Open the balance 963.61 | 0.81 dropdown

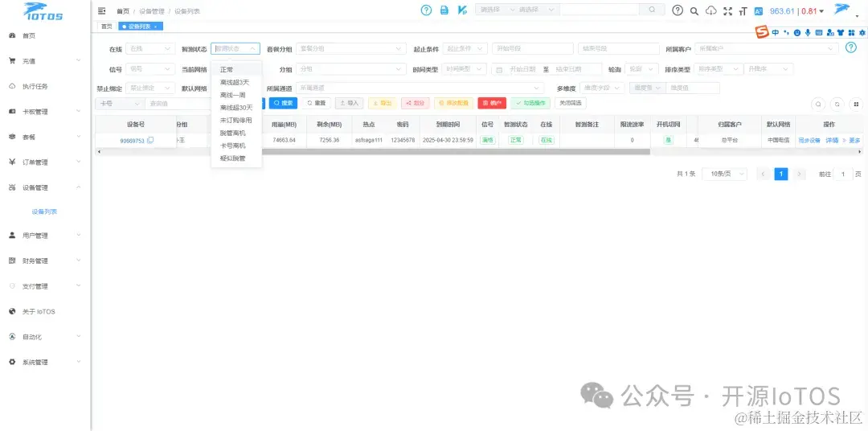click(x=797, y=11)
